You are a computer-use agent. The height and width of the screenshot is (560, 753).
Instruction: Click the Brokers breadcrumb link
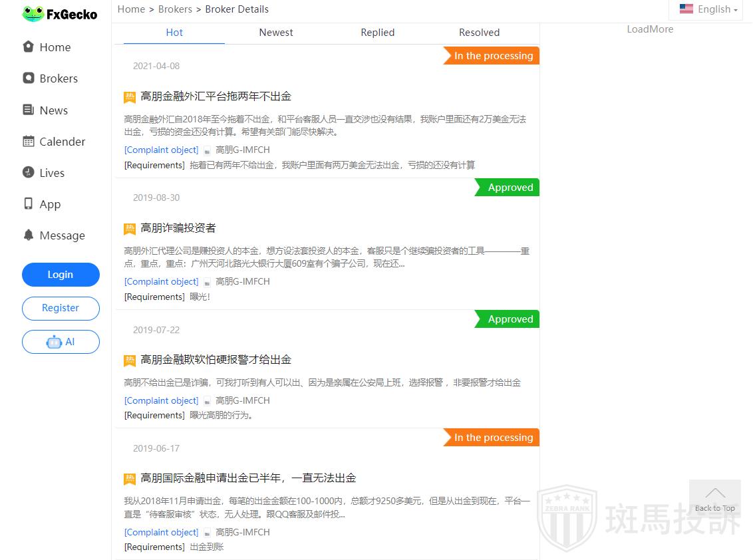175,9
